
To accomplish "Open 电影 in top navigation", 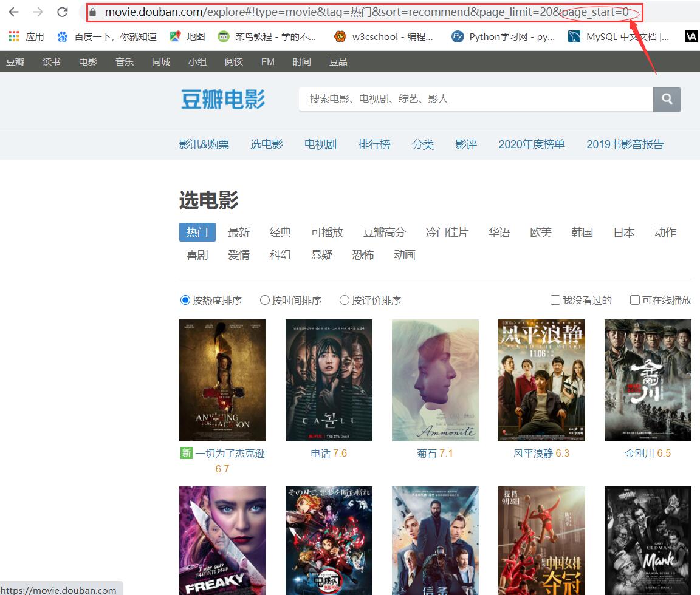I will click(x=88, y=61).
